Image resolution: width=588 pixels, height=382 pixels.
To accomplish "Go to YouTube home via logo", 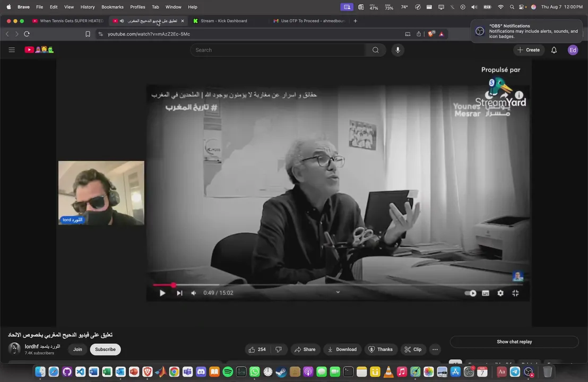I will 39,50.
